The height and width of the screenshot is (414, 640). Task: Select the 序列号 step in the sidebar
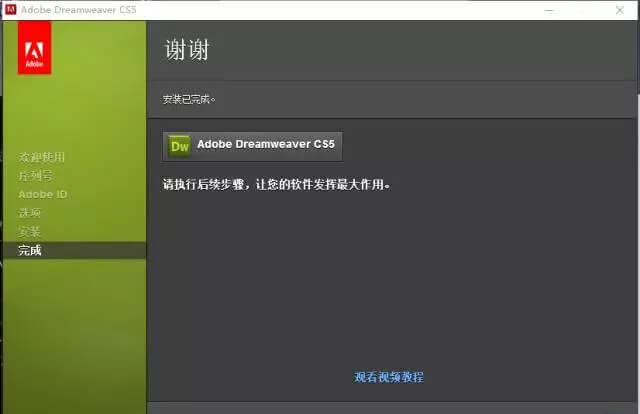[36, 176]
